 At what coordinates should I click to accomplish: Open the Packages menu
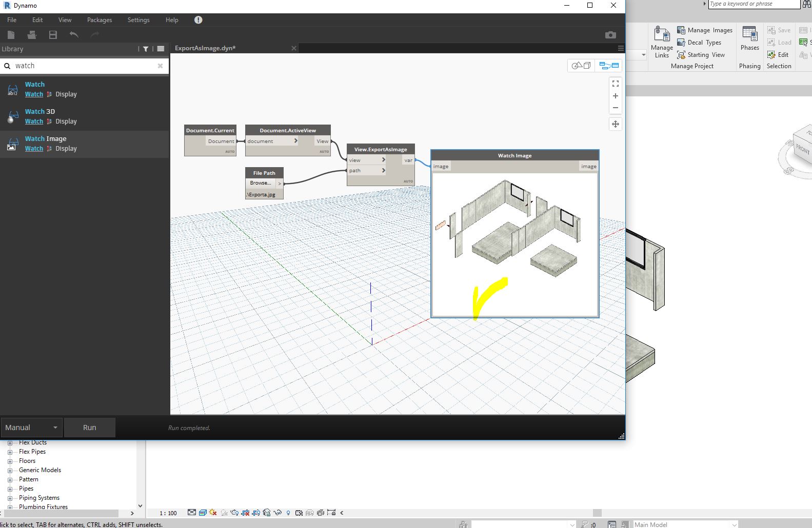pos(100,20)
